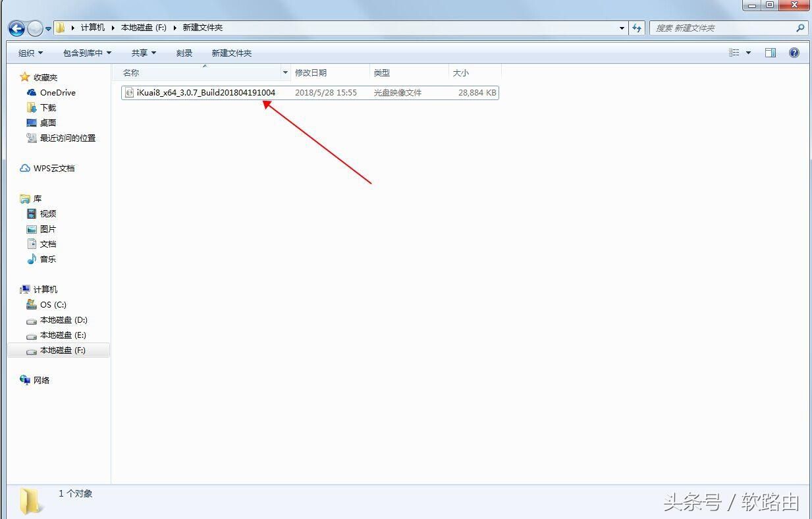Refresh the folder with the refresh button
This screenshot has width=812, height=519.
[637, 28]
